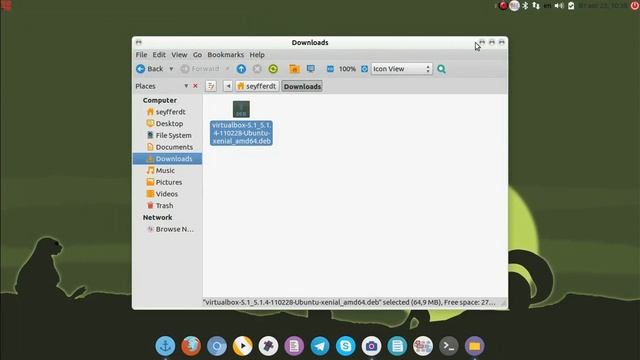Click the path bar left scroll arrow

point(228,86)
